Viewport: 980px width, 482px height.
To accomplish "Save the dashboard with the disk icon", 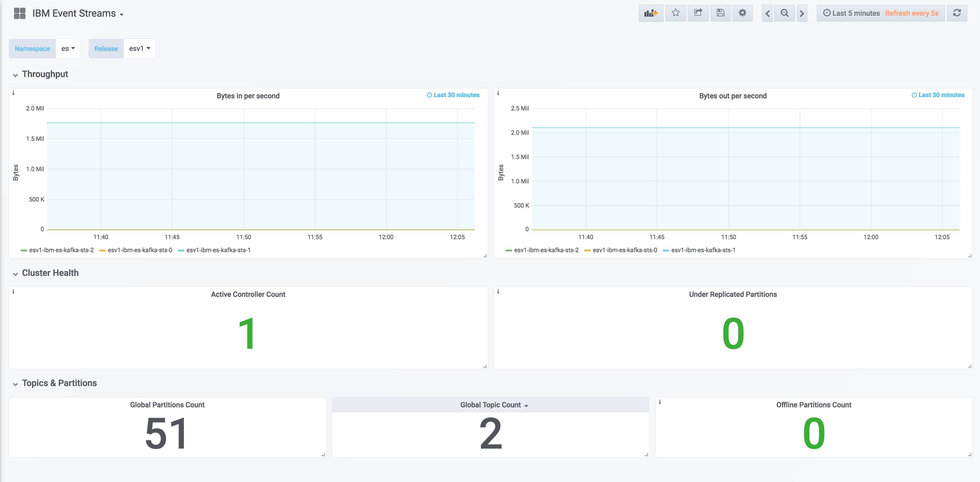I will 720,13.
